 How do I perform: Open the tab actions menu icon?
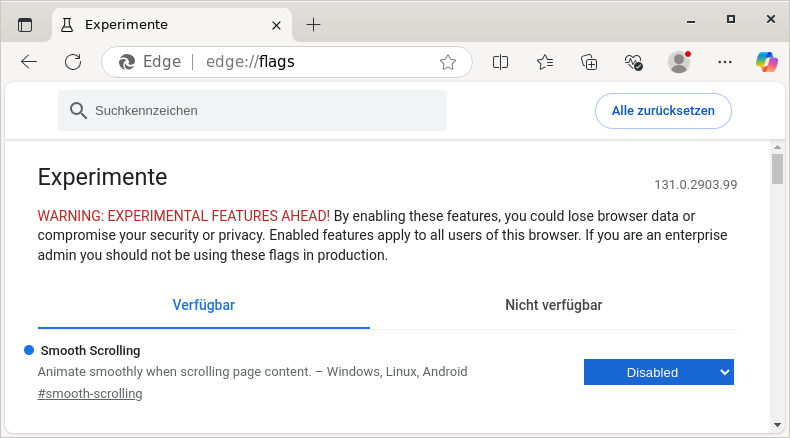[x=25, y=24]
